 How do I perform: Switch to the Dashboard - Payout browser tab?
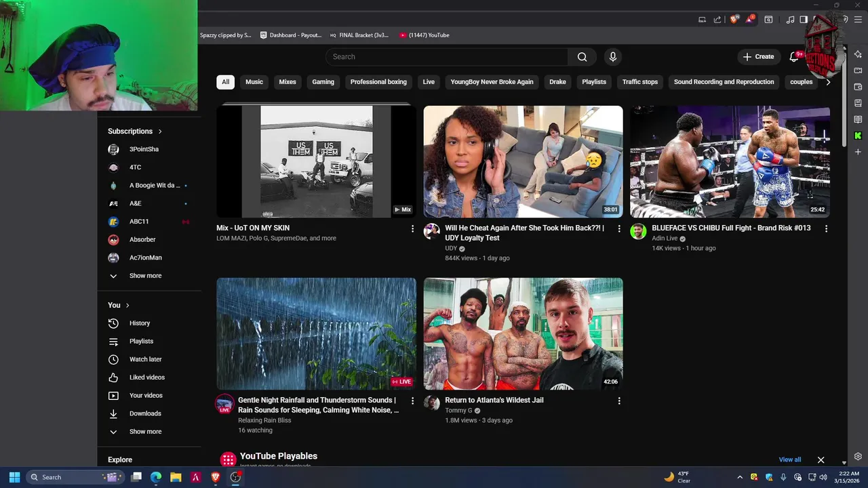[291, 35]
